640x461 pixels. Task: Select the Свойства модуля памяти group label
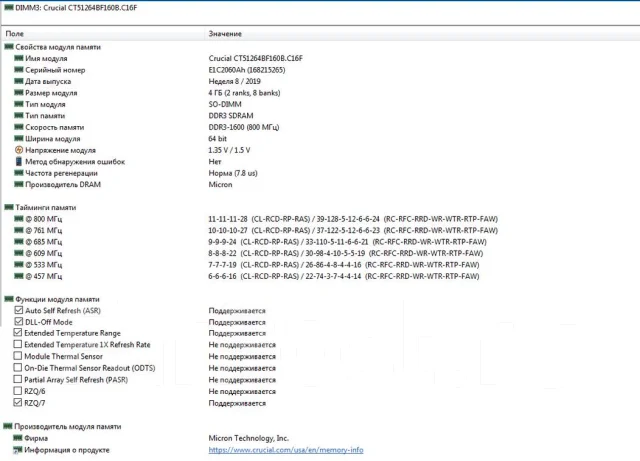[x=58, y=47]
